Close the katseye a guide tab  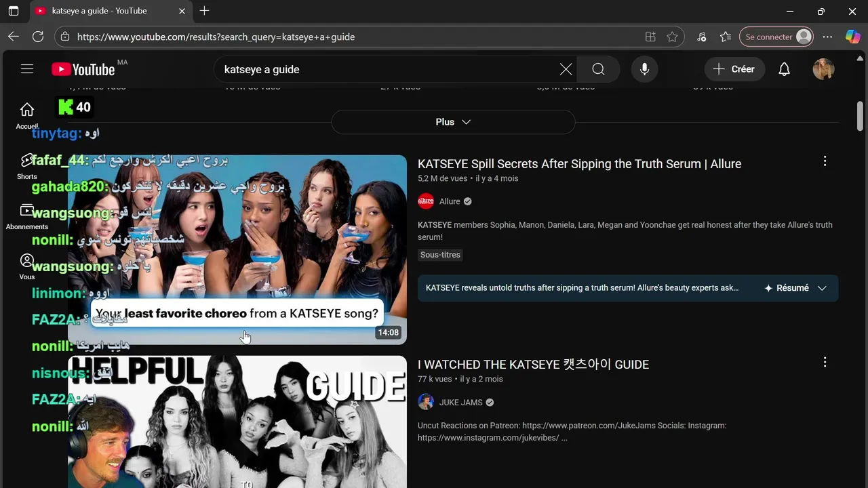pyautogui.click(x=182, y=11)
